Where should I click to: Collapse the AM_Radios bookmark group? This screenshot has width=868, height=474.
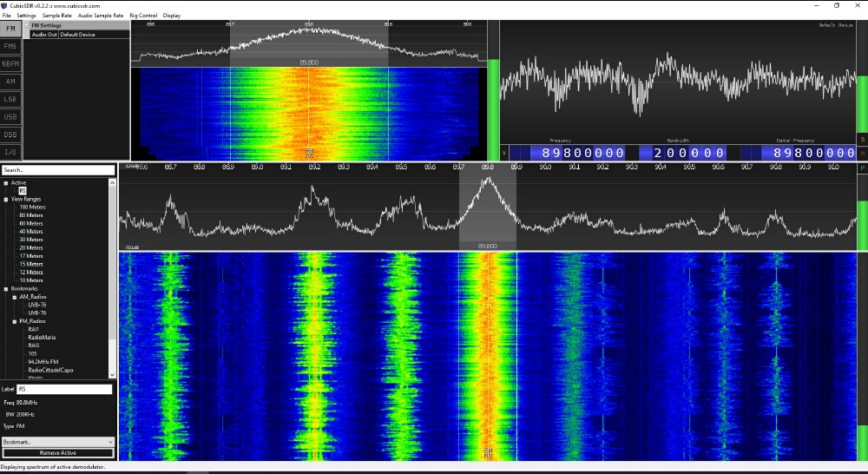click(x=15, y=297)
